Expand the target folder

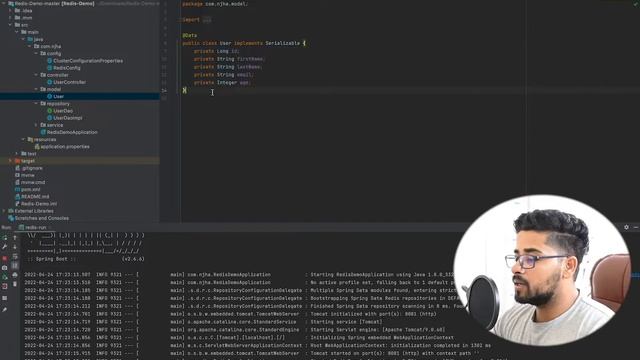pos(10,161)
